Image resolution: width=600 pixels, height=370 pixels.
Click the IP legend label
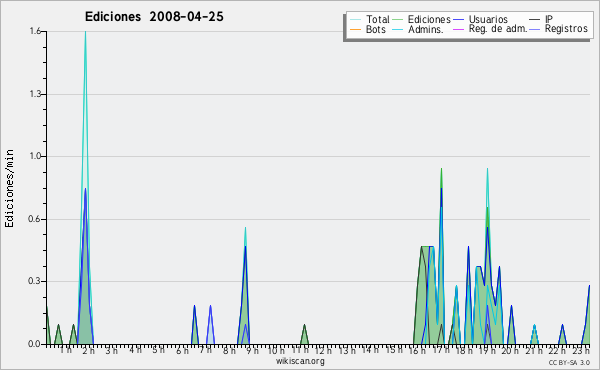[549, 19]
